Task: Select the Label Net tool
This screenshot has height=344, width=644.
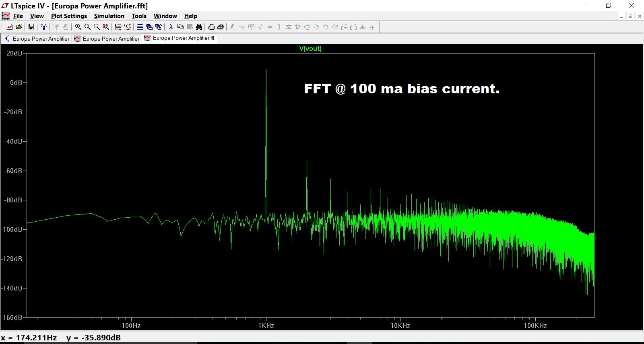Action: point(252,27)
